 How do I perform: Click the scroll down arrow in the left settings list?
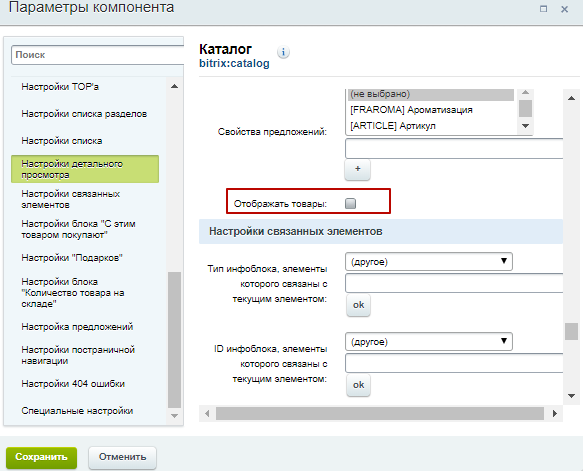[x=174, y=416]
